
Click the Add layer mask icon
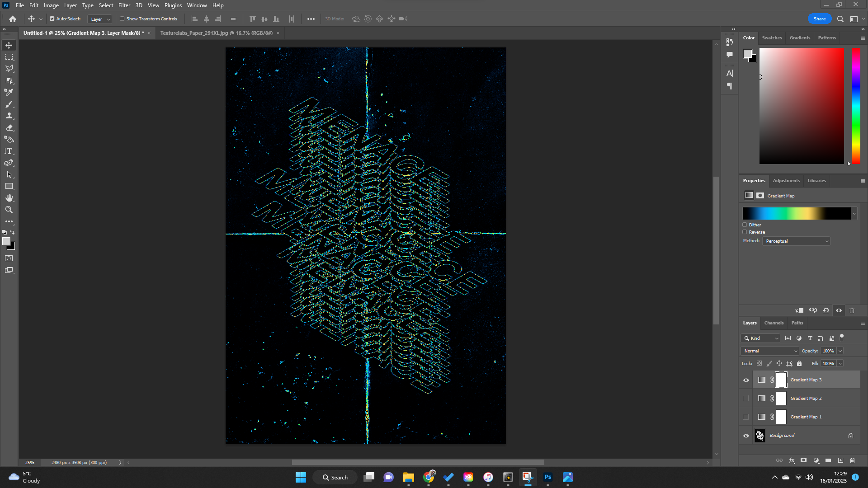click(804, 460)
